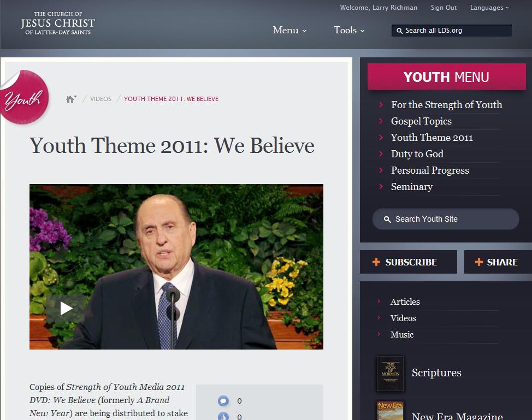Click the Book of Mormon Scriptures thumbnail
The height and width of the screenshot is (420, 532).
[x=390, y=373]
